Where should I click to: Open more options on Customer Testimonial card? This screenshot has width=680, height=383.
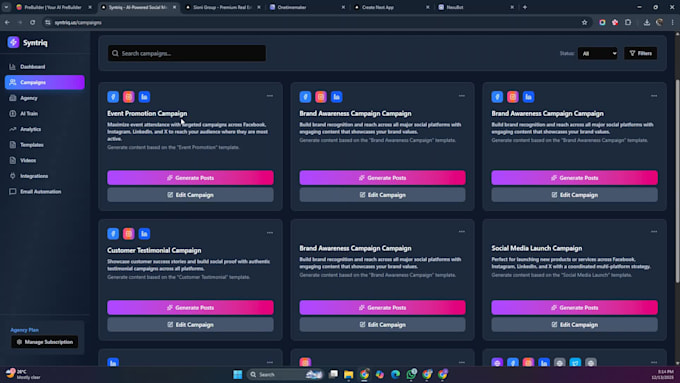(270, 232)
